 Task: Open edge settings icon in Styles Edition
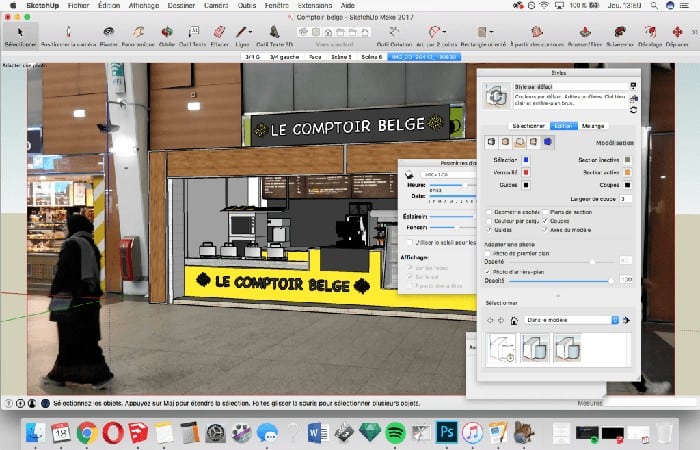[x=492, y=142]
